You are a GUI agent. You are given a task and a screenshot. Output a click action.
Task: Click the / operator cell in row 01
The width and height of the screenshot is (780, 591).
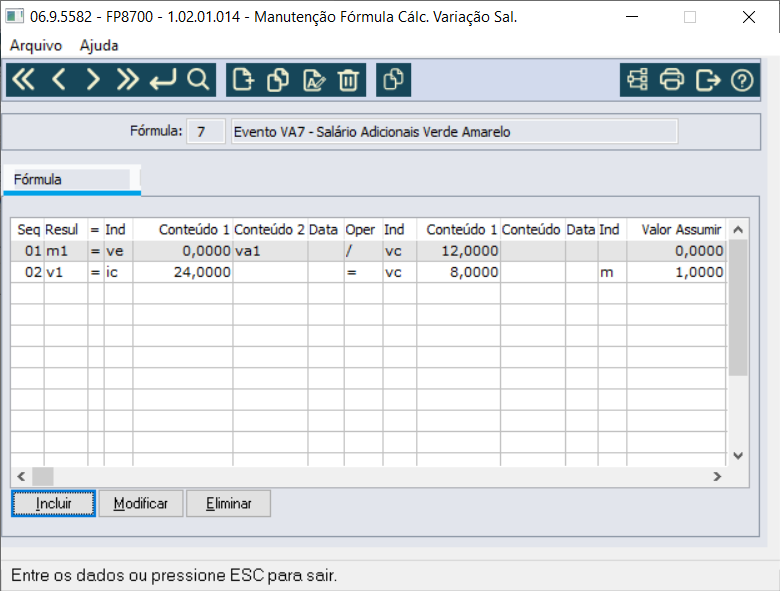363,251
